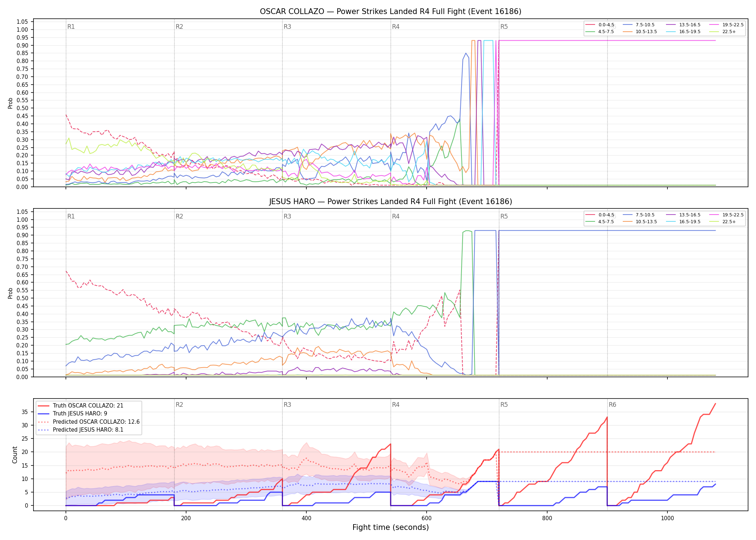Click the R2 round marker in the Count chart
Image resolution: width=756 pixels, height=540 pixels.
[179, 405]
